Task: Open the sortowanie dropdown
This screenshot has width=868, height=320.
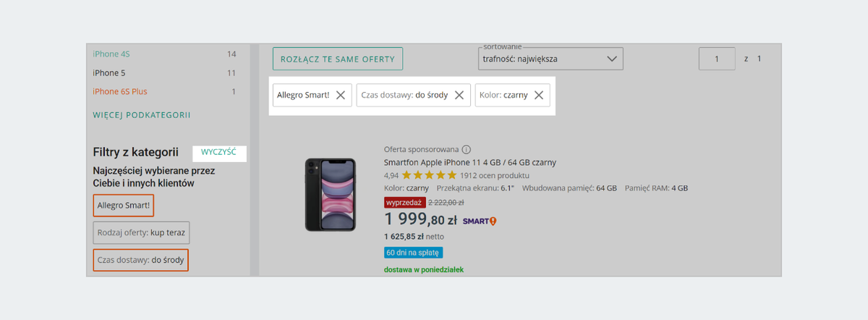Action: pos(550,59)
